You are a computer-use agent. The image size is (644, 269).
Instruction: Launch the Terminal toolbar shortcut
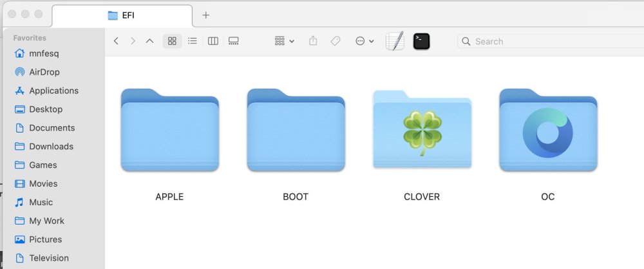421,41
